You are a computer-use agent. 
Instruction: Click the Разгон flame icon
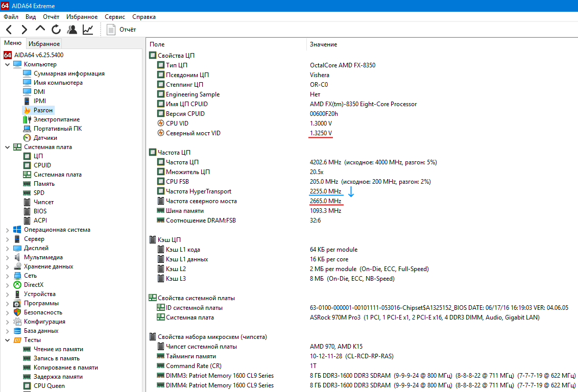coord(27,110)
